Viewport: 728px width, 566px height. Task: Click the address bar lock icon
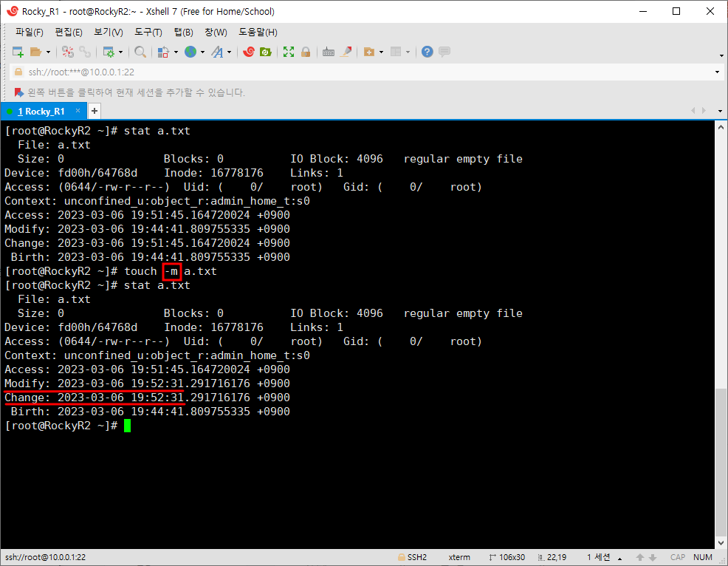click(18, 72)
